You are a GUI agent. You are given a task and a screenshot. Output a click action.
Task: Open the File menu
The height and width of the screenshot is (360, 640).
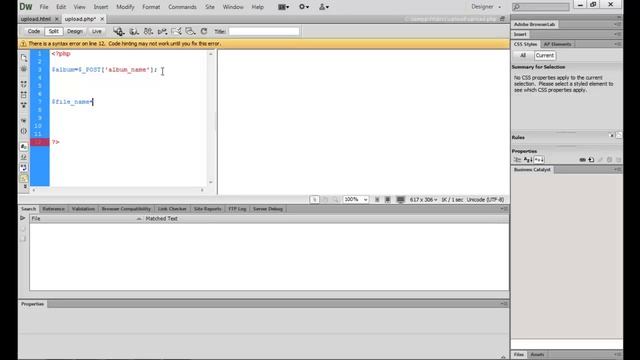pyautogui.click(x=44, y=7)
